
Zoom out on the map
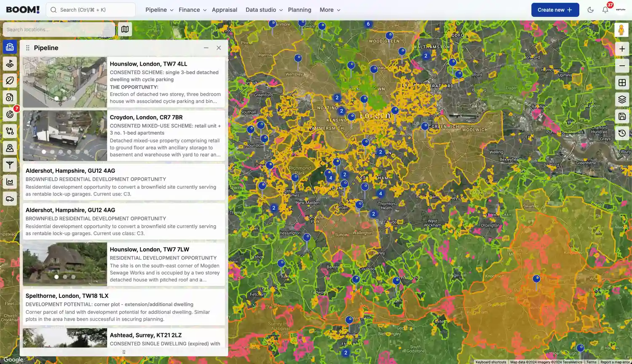pyautogui.click(x=622, y=66)
